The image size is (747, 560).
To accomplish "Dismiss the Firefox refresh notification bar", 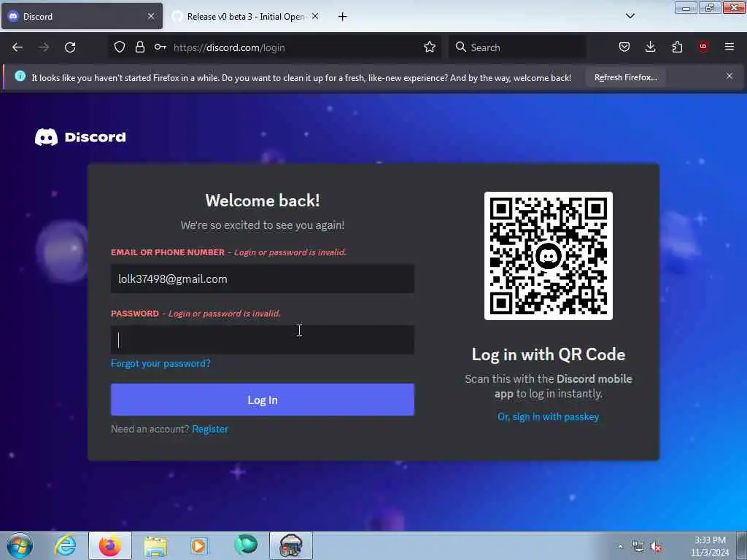I will tap(729, 76).
